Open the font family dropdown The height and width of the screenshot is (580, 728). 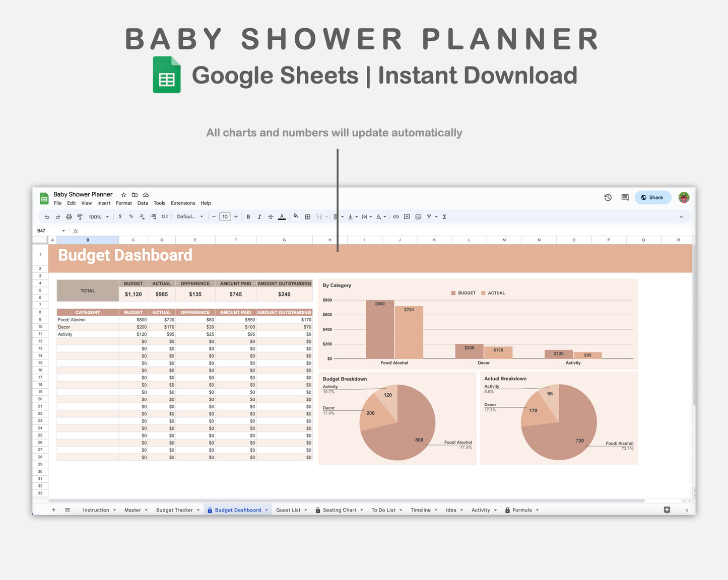click(190, 217)
